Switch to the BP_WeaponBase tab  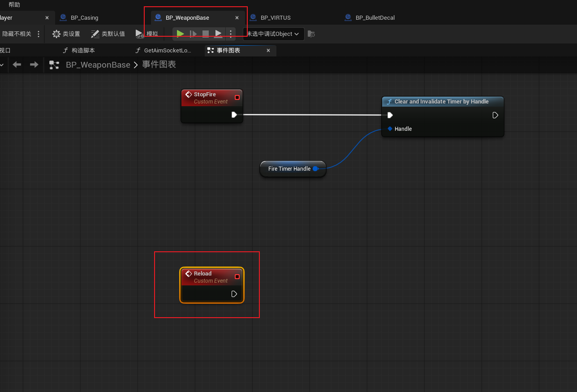[187, 18]
